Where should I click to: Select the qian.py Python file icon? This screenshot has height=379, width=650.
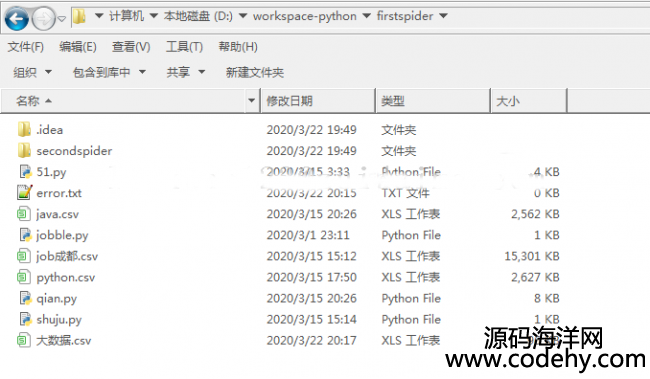[x=25, y=298]
